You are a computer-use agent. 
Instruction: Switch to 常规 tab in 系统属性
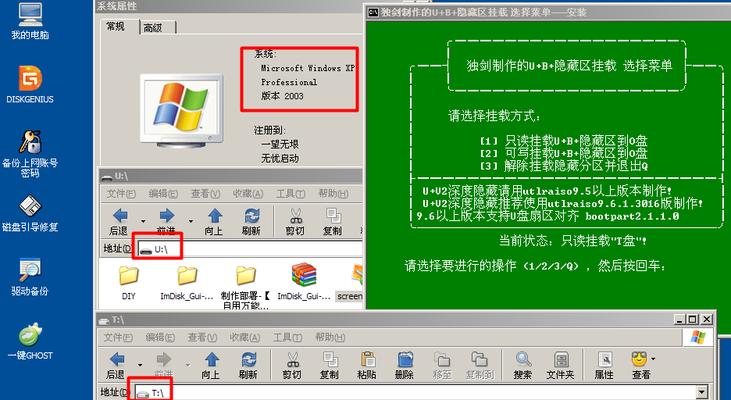click(116, 27)
